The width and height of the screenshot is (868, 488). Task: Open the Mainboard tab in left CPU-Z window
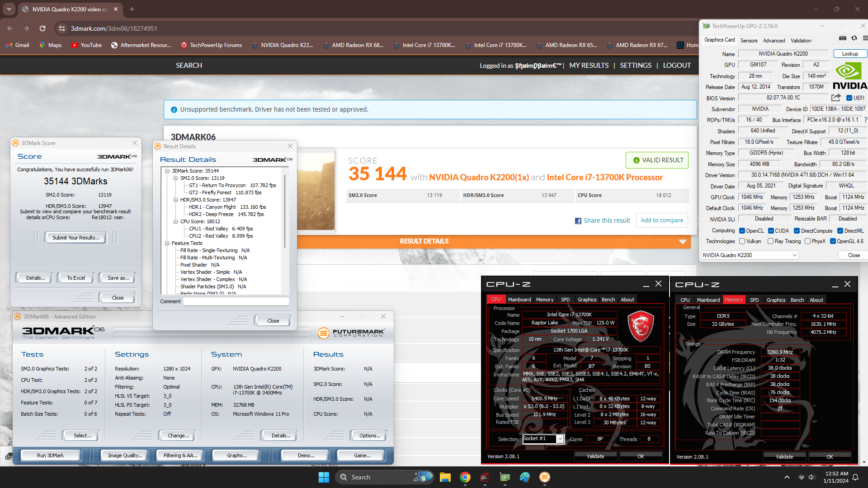click(519, 300)
